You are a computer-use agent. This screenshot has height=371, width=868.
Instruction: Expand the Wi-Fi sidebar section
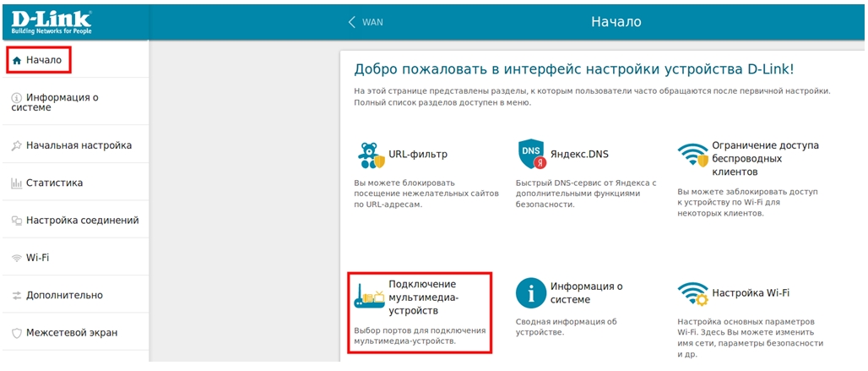[37, 258]
